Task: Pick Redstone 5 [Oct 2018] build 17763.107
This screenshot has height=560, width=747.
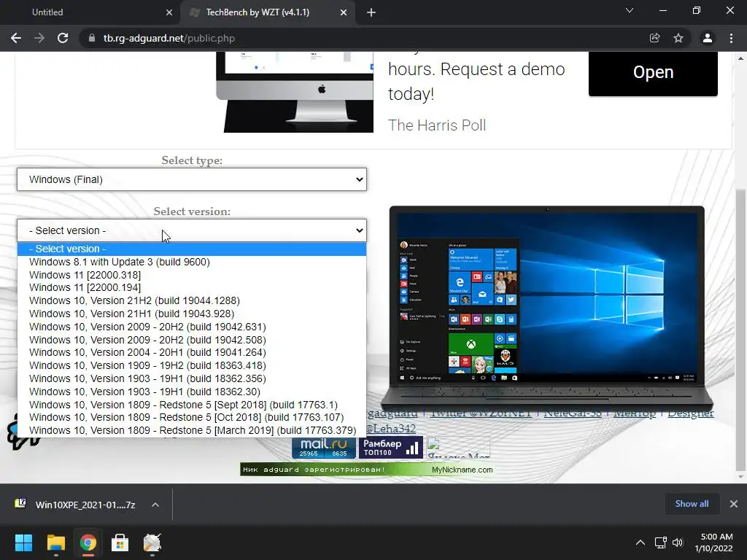Action: pos(192,417)
